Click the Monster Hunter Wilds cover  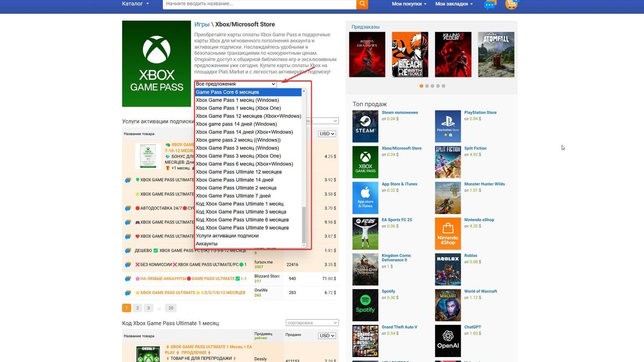[448, 198]
